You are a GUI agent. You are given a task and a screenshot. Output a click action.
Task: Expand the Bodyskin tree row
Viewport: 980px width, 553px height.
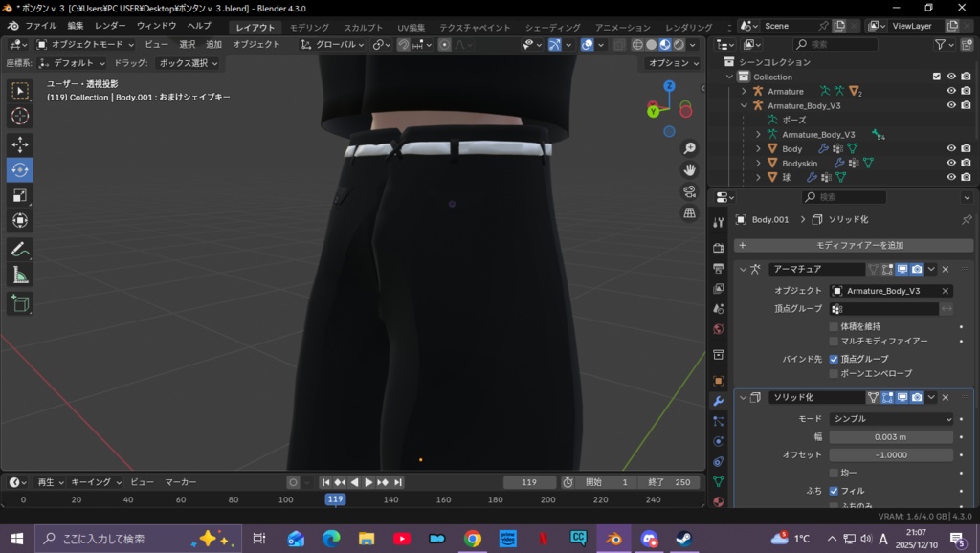758,163
